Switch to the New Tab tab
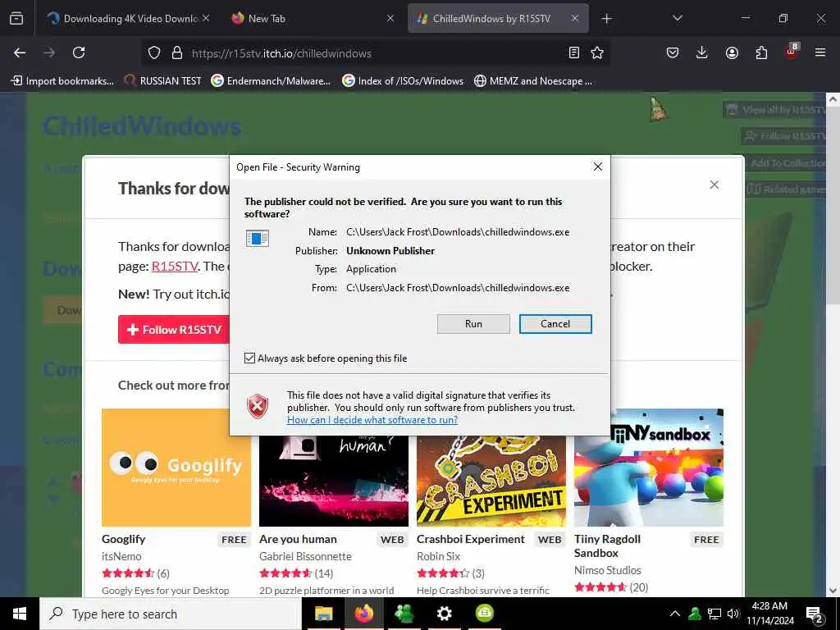The image size is (840, 630). tap(313, 18)
